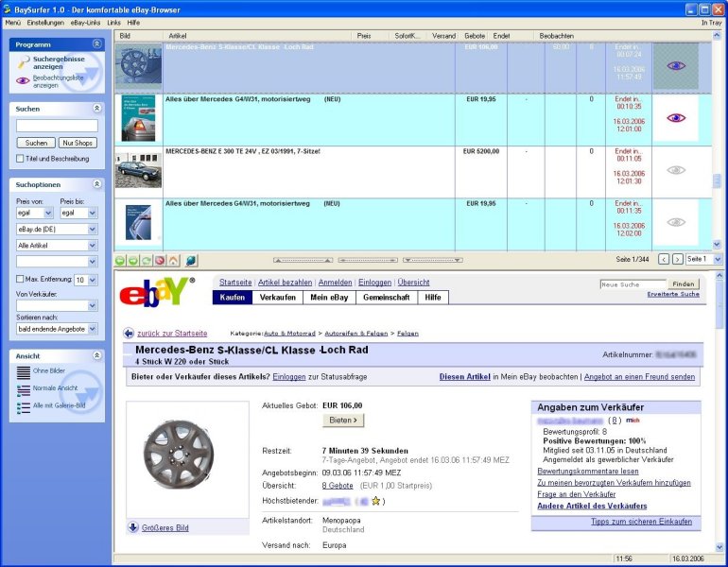Click large wheel image in eBay listing

point(180,455)
